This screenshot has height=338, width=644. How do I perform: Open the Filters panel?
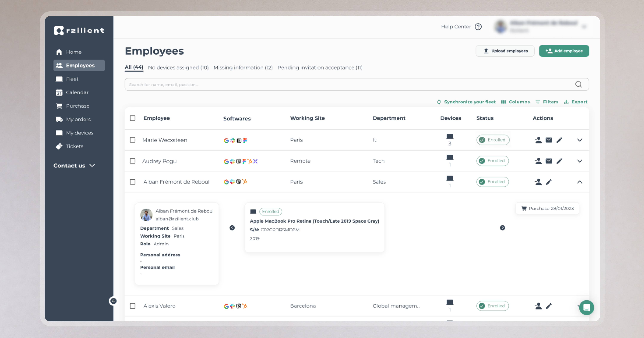tap(547, 102)
